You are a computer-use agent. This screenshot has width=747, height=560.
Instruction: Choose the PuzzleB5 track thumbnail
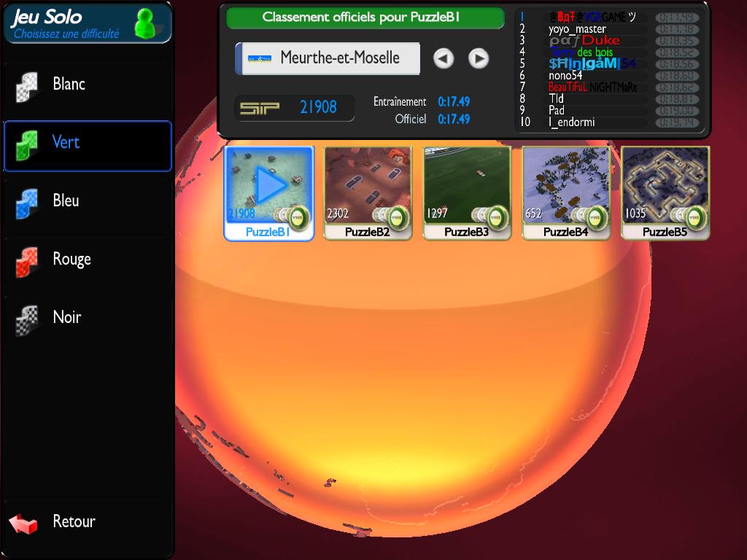(665, 185)
